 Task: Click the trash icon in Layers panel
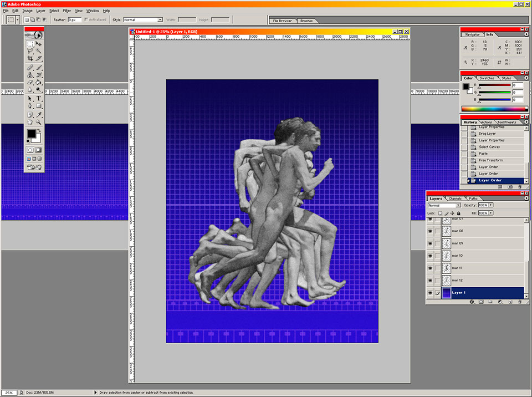tap(519, 302)
